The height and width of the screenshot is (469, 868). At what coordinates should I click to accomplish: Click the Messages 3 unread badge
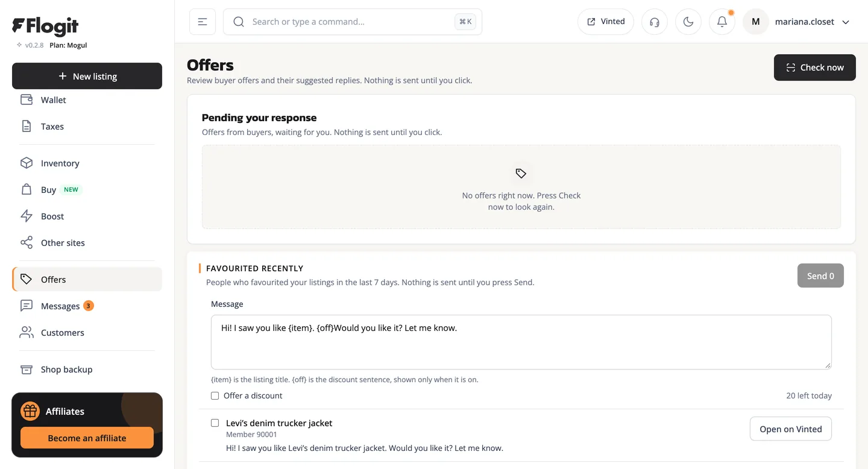coord(89,306)
